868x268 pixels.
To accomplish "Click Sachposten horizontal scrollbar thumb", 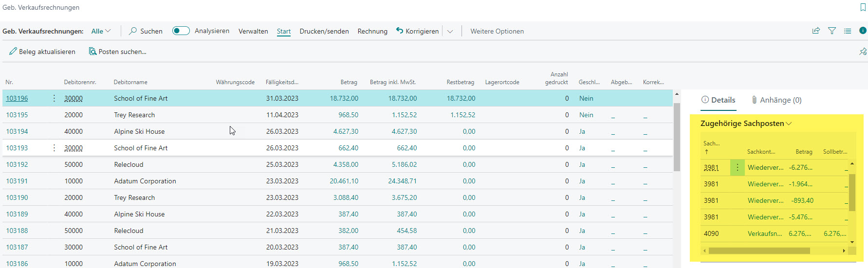I will 758,251.
